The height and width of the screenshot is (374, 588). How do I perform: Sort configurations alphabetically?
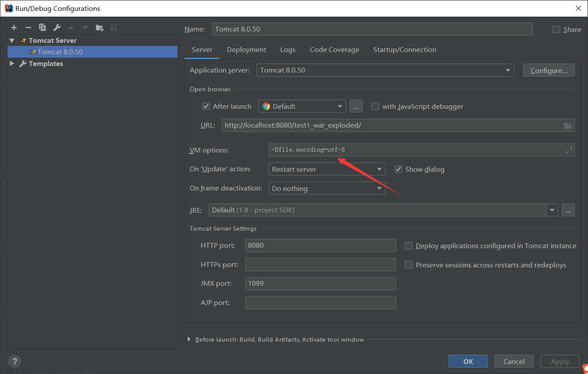coord(114,28)
